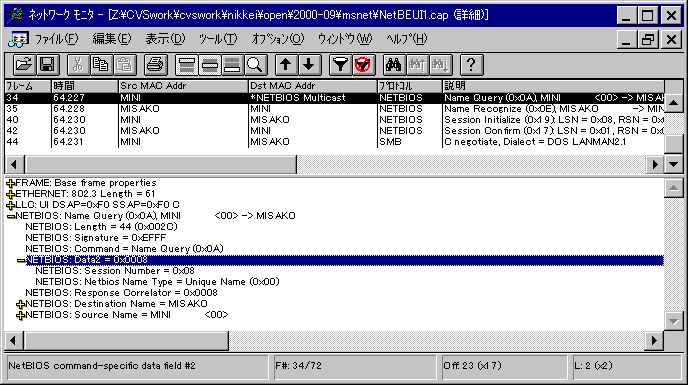The height and width of the screenshot is (385, 688).
Task: Restore the inner capture document window
Action: tap(649, 40)
